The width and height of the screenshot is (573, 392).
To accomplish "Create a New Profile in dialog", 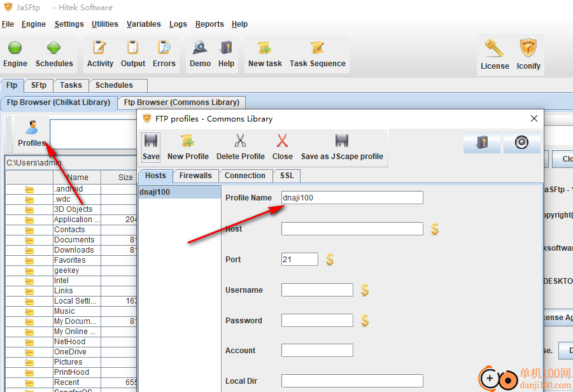I will click(188, 147).
